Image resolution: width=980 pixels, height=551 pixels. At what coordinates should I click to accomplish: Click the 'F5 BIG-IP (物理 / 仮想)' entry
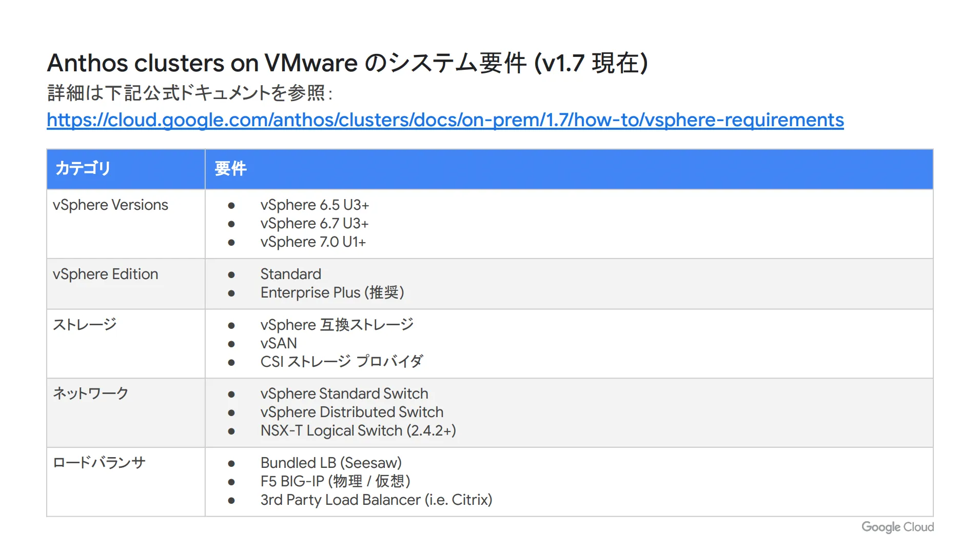pos(335,482)
